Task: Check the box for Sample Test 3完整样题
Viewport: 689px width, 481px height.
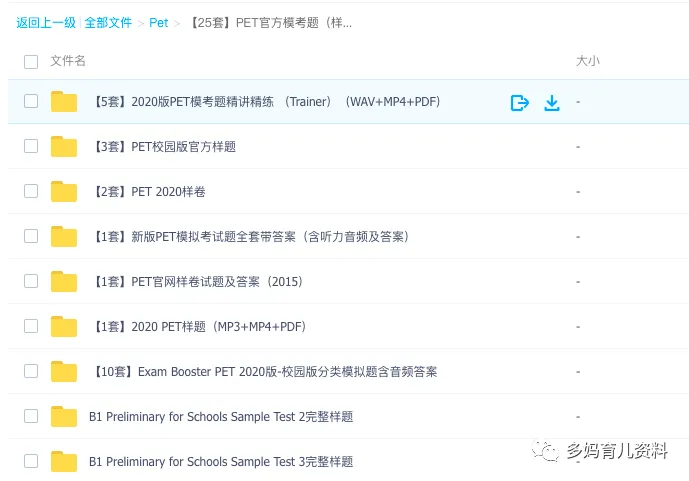Action: click(31, 461)
